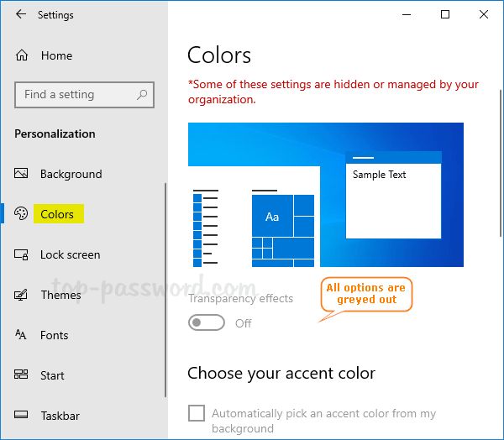Click the back arrow icon
Image resolution: width=504 pixels, height=440 pixels.
pyautogui.click(x=21, y=14)
